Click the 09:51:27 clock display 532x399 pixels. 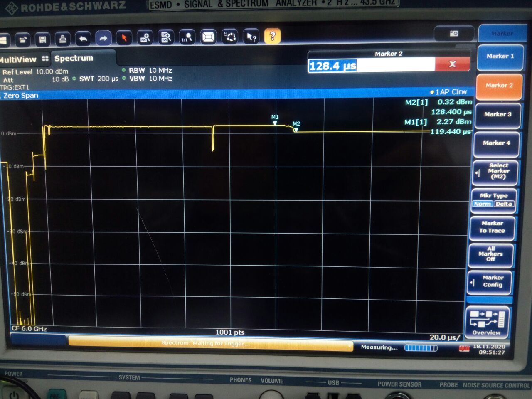(x=492, y=352)
